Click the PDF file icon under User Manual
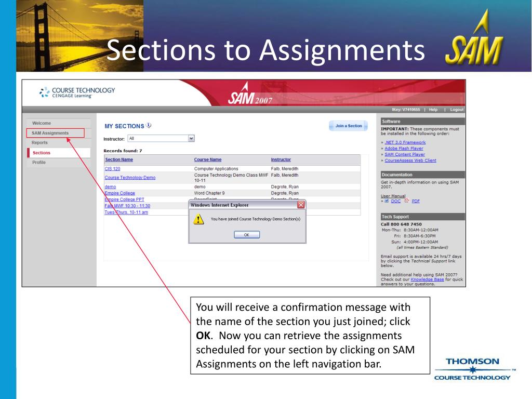 pos(407,201)
